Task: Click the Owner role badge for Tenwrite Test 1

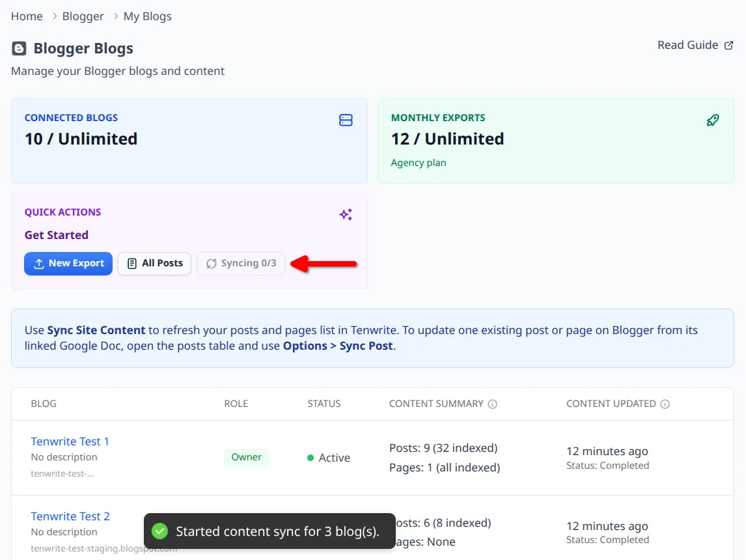Action: (x=246, y=457)
